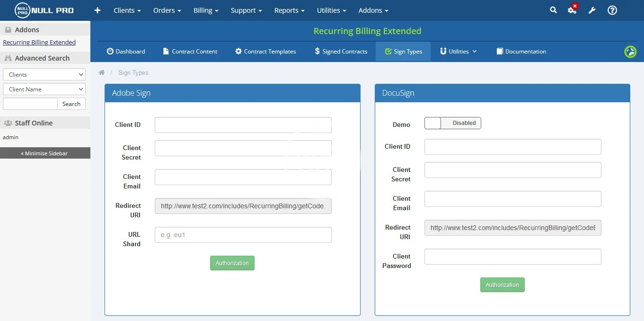Click the help question mark icon
Image resolution: width=644 pixels, height=321 pixels.
tap(612, 10)
